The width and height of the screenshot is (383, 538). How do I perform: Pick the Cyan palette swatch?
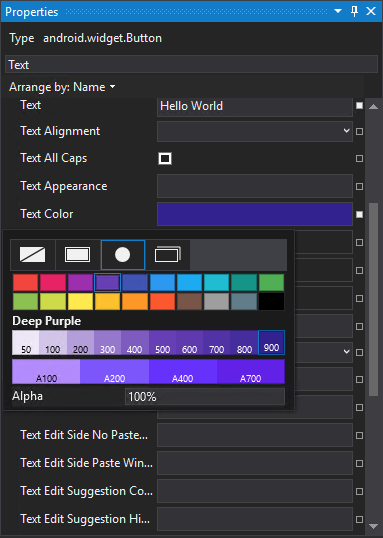pos(217,282)
